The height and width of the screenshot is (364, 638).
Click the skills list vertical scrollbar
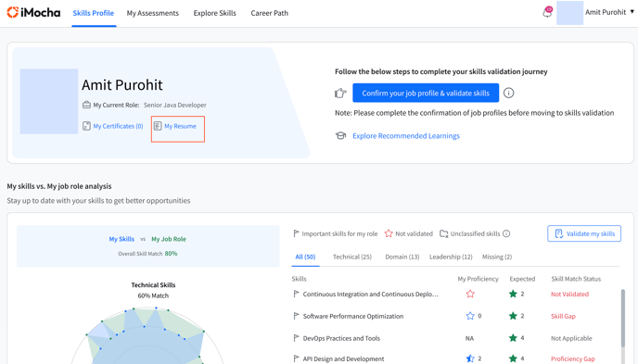point(622,318)
